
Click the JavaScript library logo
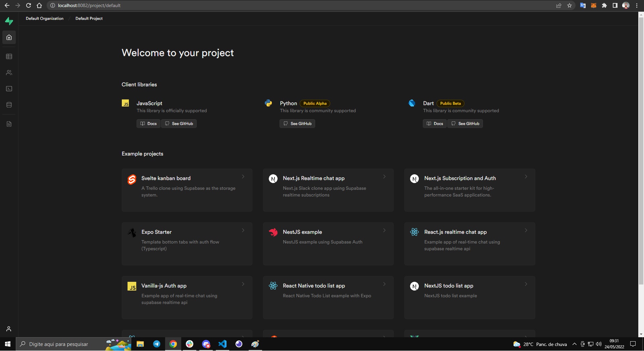coord(125,103)
